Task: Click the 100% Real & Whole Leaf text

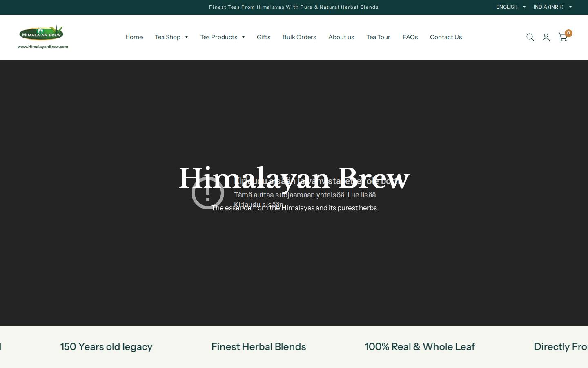Action: pos(420,347)
